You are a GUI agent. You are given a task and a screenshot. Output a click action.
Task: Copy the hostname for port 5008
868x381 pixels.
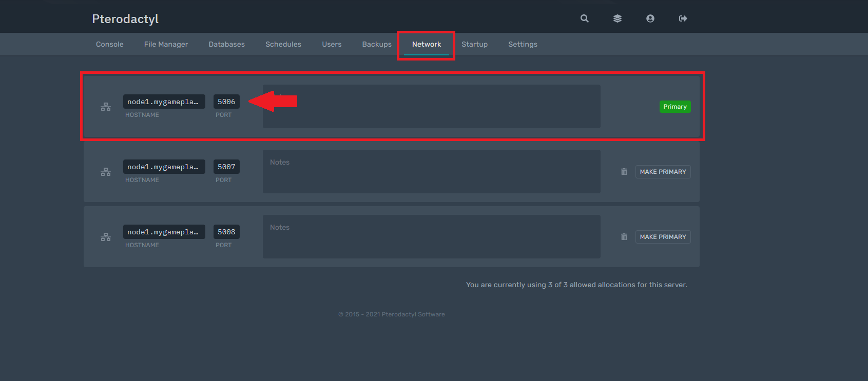click(164, 232)
